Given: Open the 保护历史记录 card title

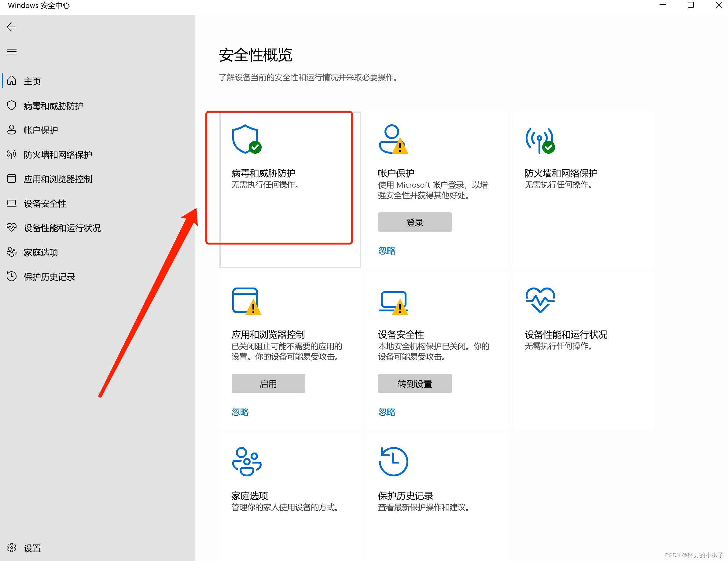Looking at the screenshot, I should pos(405,496).
